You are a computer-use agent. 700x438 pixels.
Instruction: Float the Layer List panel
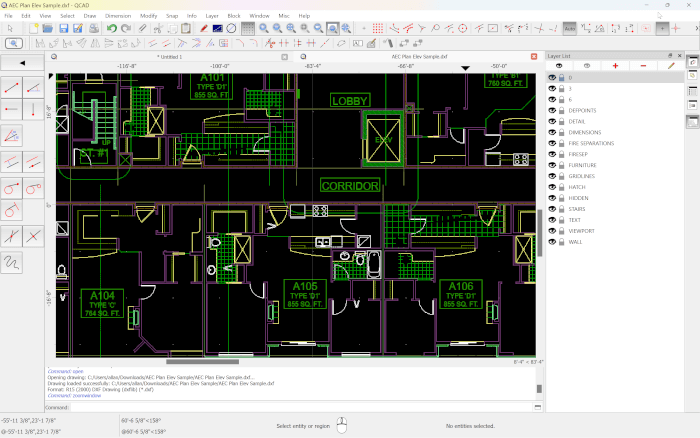[x=670, y=56]
